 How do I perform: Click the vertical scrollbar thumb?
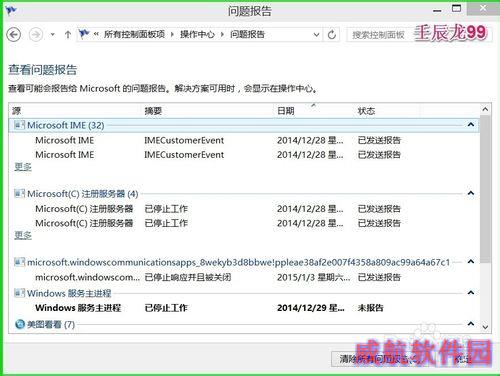[x=485, y=189]
